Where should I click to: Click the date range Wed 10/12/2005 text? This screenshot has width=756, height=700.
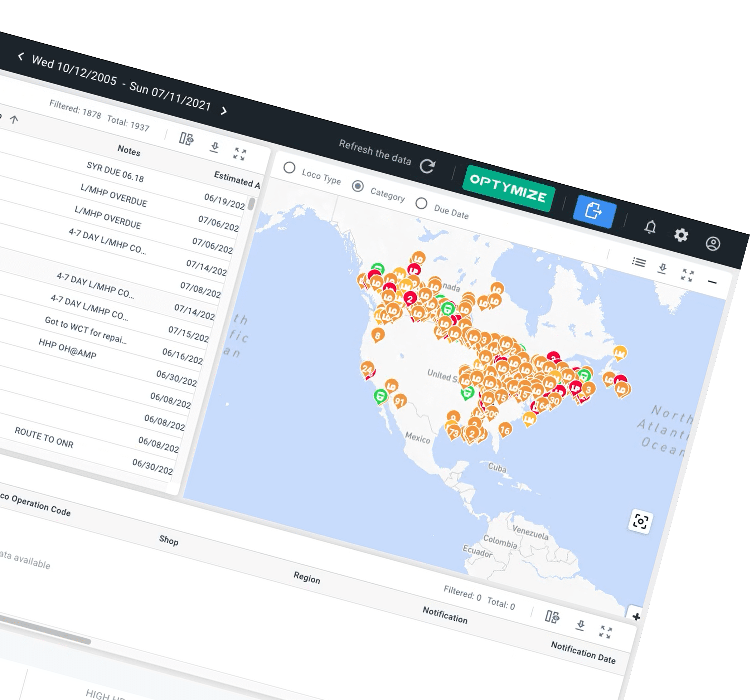74,70
